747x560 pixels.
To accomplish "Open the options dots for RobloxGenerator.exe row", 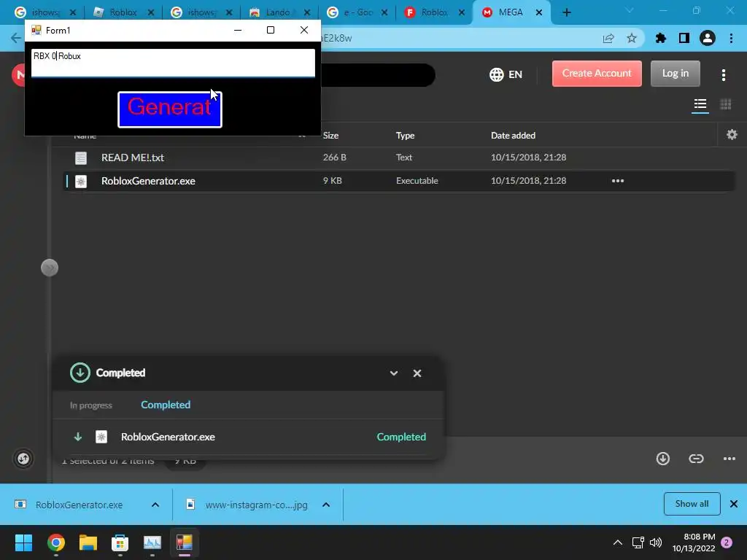I will click(x=617, y=181).
